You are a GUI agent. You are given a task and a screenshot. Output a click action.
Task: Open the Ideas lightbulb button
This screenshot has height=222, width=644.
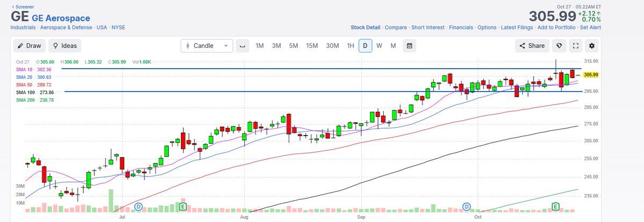(64, 46)
